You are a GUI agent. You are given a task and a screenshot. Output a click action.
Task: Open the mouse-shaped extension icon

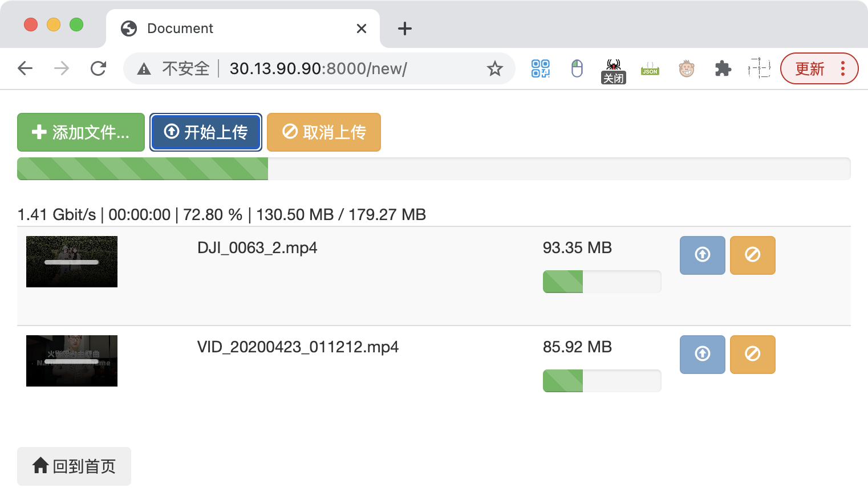[577, 69]
